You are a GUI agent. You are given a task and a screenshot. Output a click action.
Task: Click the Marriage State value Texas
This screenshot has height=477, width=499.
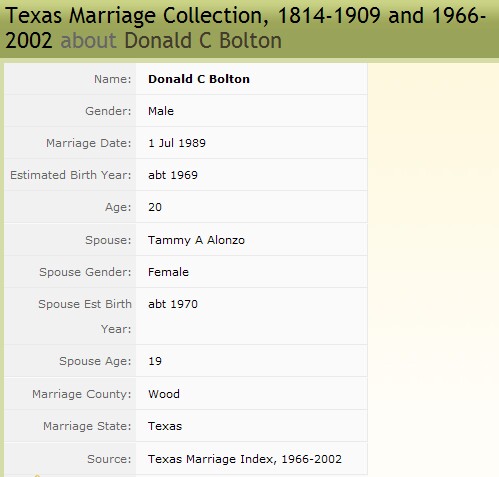(165, 426)
